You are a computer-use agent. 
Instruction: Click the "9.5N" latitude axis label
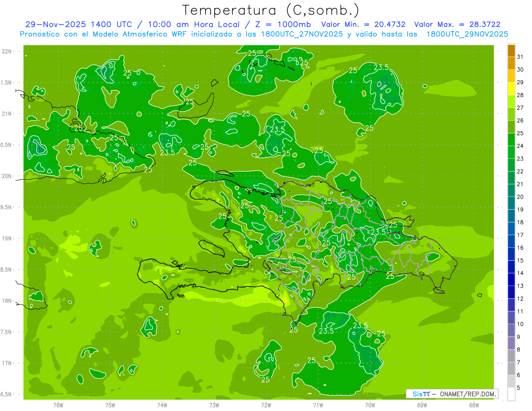point(7,207)
